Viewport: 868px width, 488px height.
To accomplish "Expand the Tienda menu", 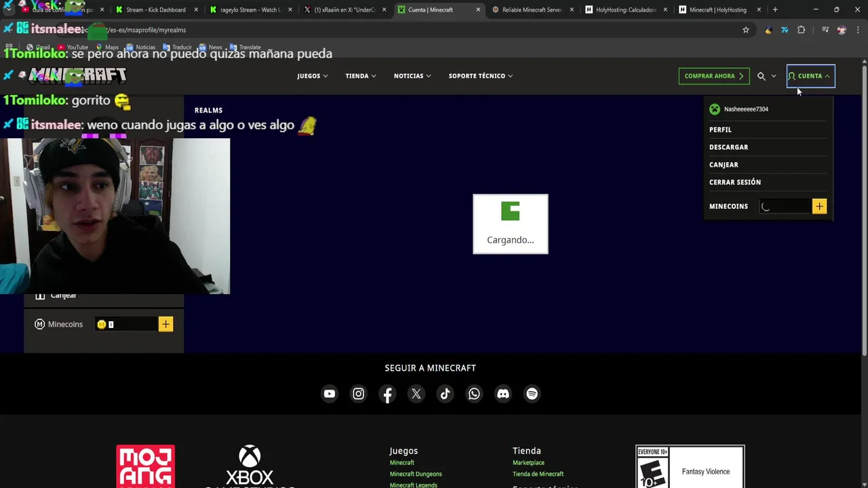I will [x=360, y=76].
